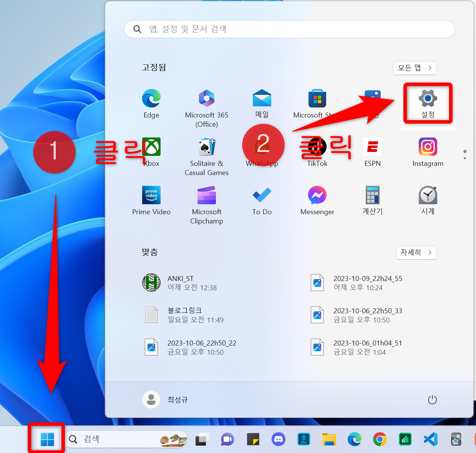Open the star document app in taskbar
476x453 pixels.
456,439
